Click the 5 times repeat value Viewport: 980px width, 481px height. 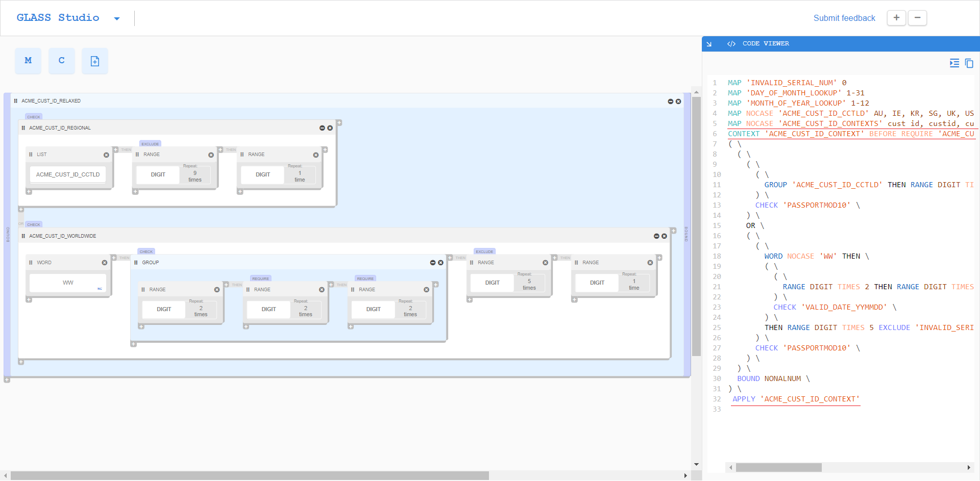pos(529,284)
